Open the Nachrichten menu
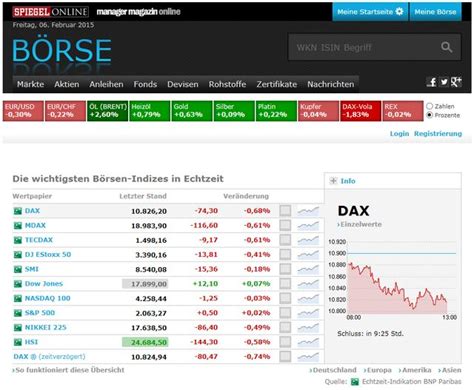Viewport: 474px width, 390px height. tap(331, 84)
